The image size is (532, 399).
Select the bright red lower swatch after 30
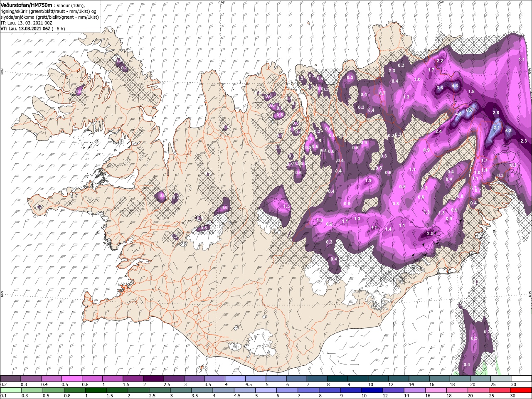click(x=521, y=390)
